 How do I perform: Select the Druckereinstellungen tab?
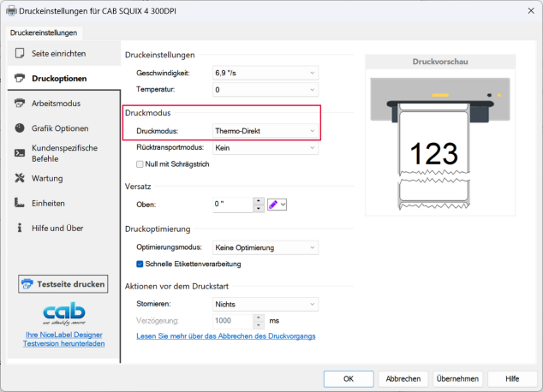tap(44, 33)
